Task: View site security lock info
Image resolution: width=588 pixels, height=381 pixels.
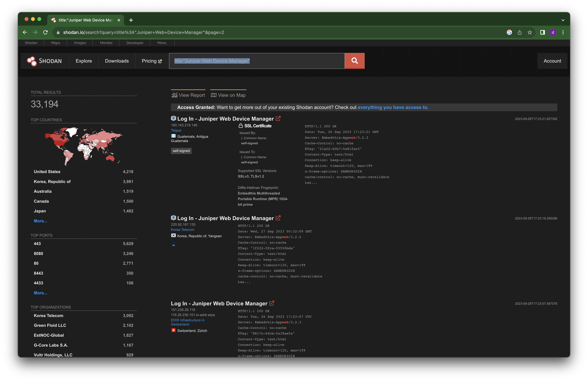Action: coord(58,32)
